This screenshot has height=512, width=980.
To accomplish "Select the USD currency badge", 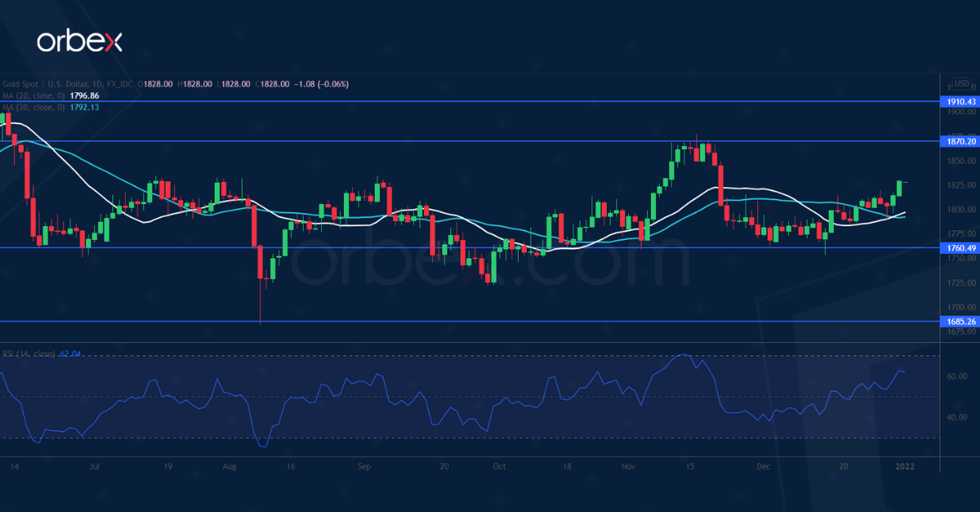I will [961, 83].
